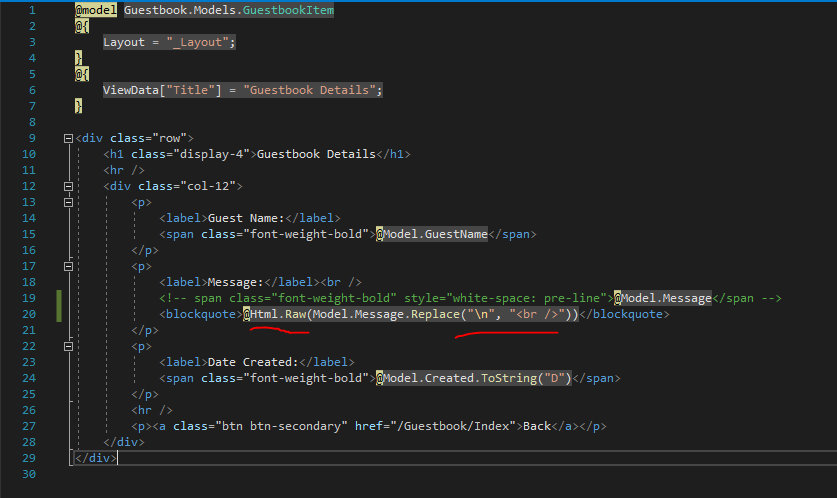Click the closing div tag on line 28
This screenshot has width=837, height=498.
tap(124, 442)
